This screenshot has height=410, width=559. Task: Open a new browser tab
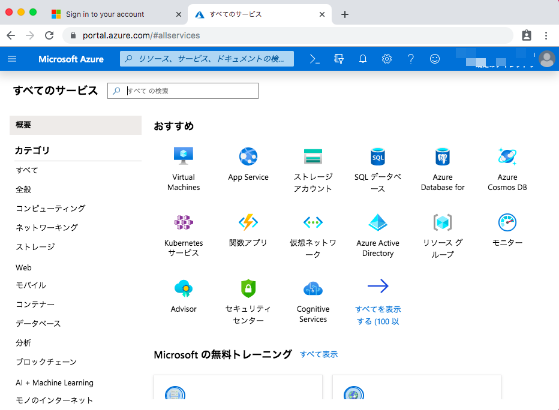344,14
